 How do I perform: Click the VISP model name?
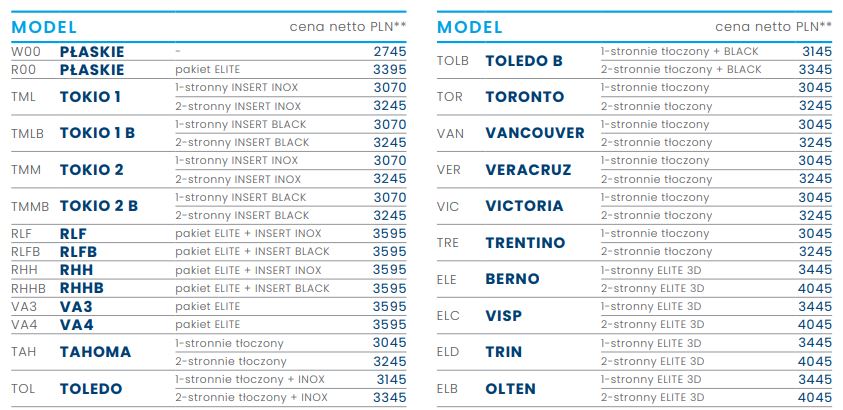point(503,315)
